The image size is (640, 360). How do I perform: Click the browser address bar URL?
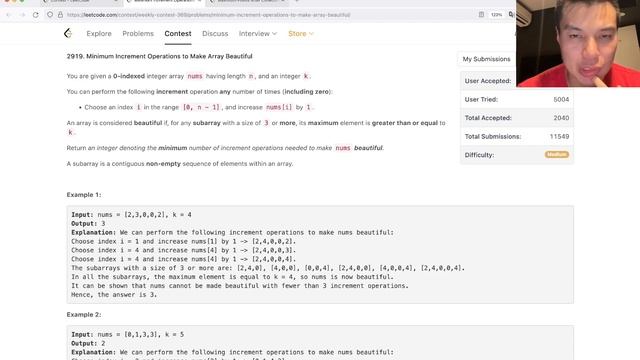(x=208, y=15)
